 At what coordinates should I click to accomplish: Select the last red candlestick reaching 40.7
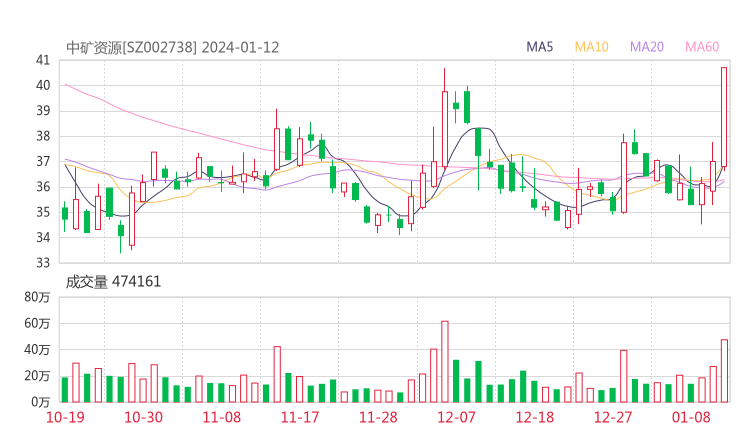[x=724, y=117]
